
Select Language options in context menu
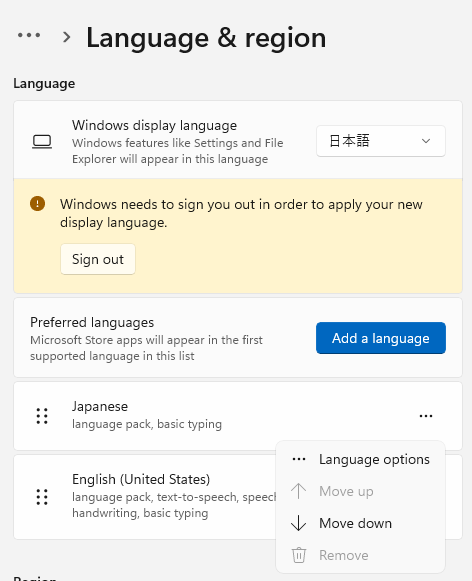(360, 459)
